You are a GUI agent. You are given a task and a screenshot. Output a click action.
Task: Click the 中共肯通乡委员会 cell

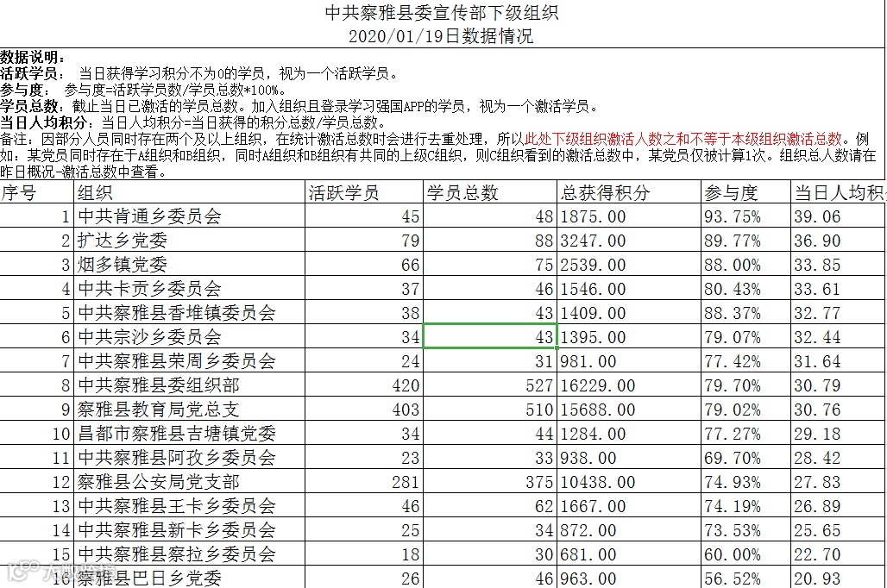tap(190, 216)
